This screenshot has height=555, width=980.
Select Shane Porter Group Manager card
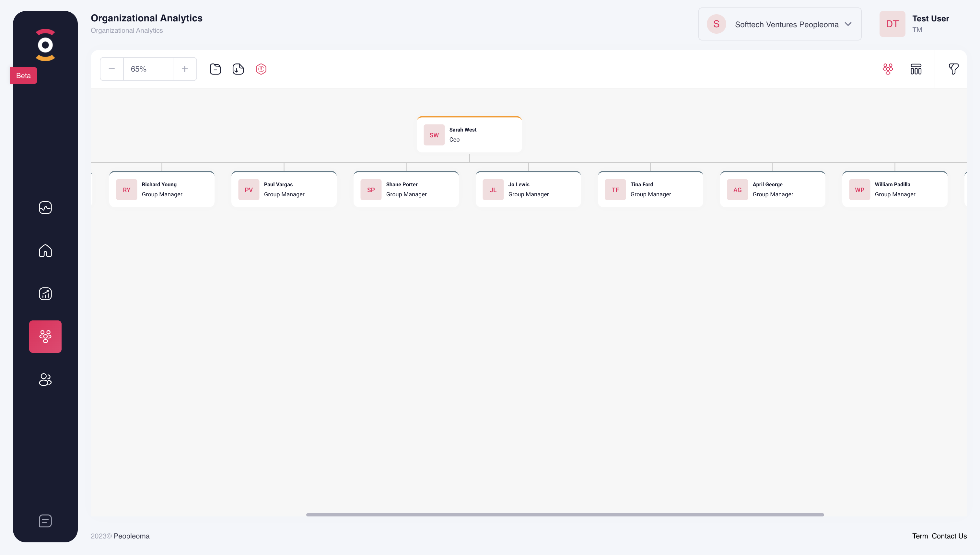tap(406, 189)
